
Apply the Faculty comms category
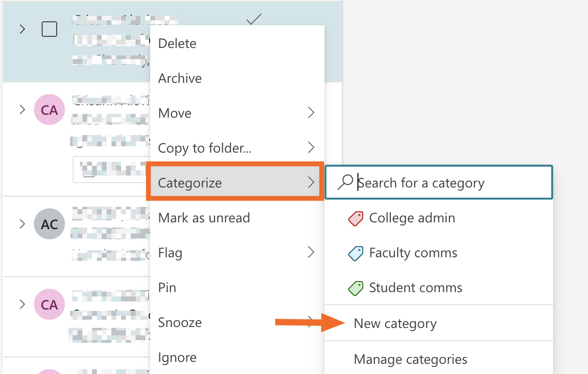[x=439, y=253]
